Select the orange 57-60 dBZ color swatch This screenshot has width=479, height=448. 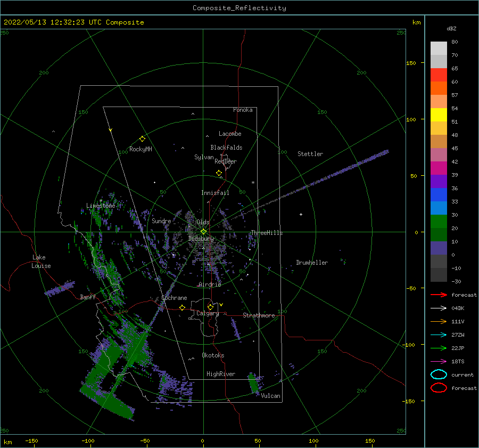[x=439, y=88]
